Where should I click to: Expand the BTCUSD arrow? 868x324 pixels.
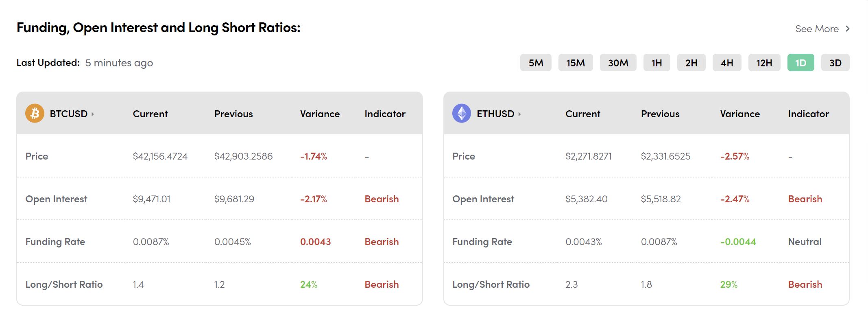click(x=93, y=114)
